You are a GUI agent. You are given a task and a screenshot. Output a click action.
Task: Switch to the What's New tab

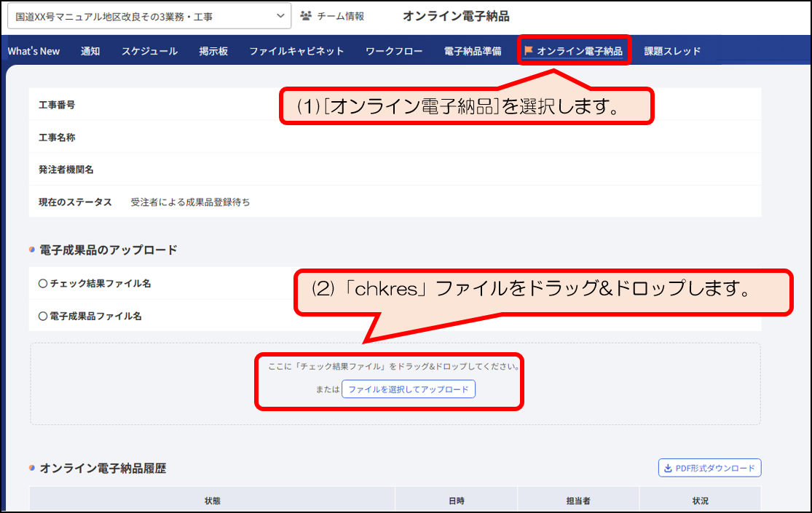tap(33, 51)
